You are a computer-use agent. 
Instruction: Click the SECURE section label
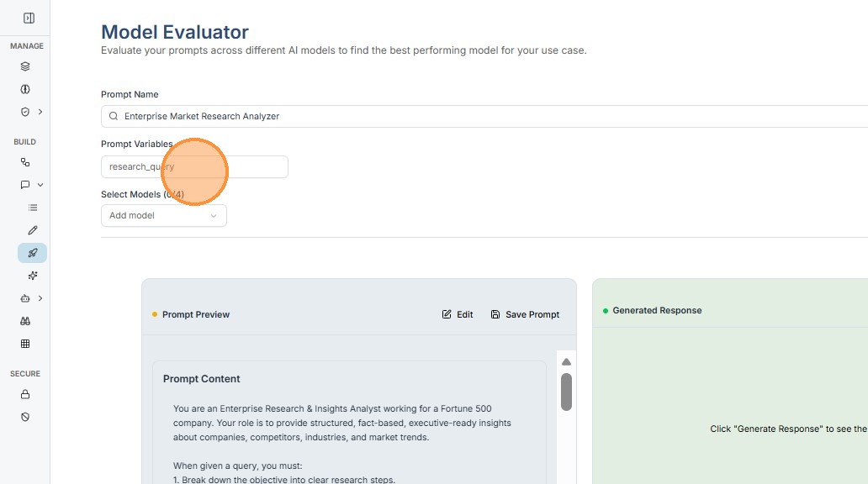pos(25,373)
